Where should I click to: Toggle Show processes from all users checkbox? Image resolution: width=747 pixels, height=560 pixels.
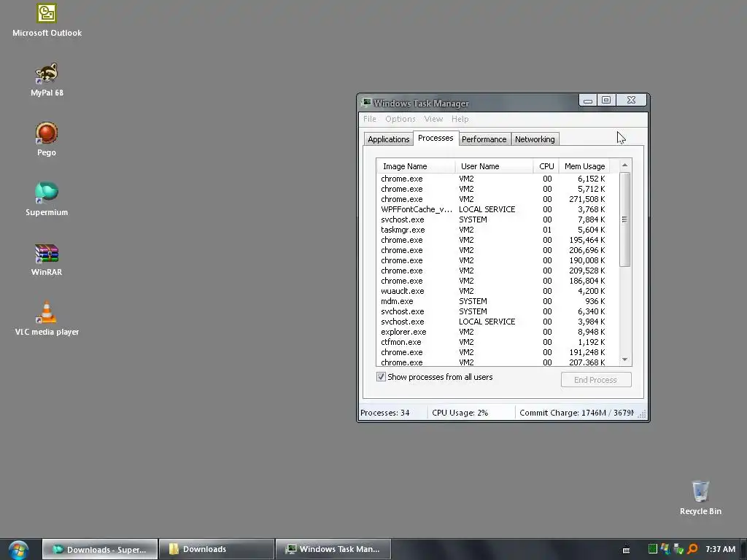[x=381, y=377]
